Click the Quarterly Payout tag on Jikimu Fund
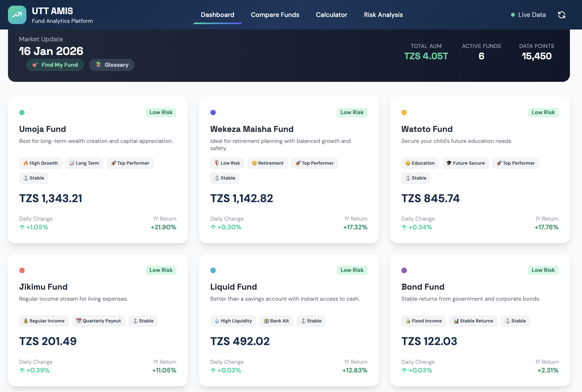 [x=99, y=321]
